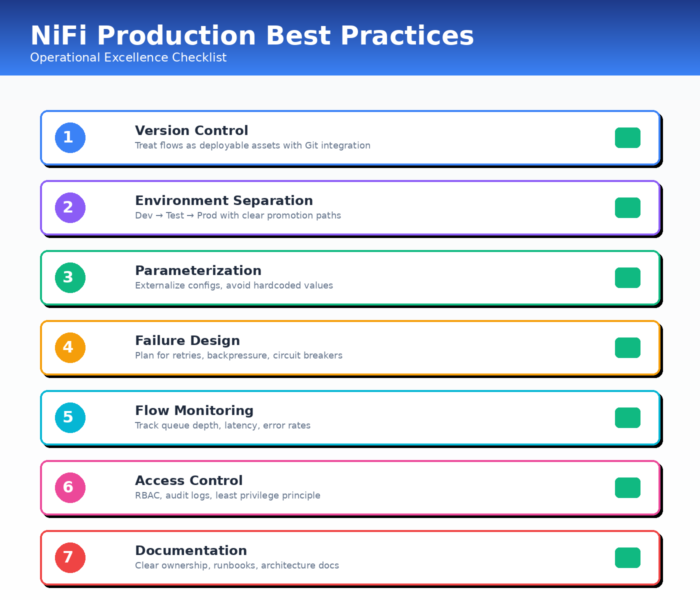Toggle the Environment Separation completion mark
The image size is (700, 600).
[x=627, y=207]
